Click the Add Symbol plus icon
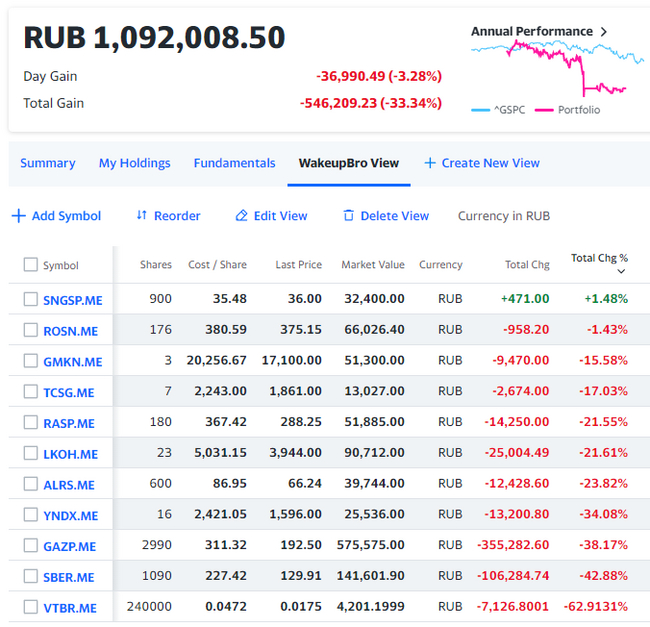 18,216
